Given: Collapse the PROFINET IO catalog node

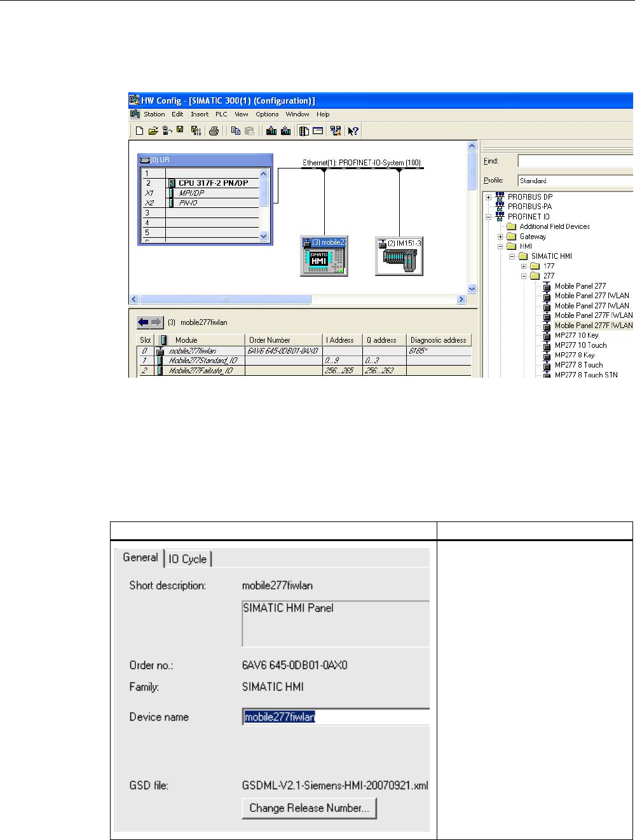Looking at the screenshot, I should tap(489, 217).
